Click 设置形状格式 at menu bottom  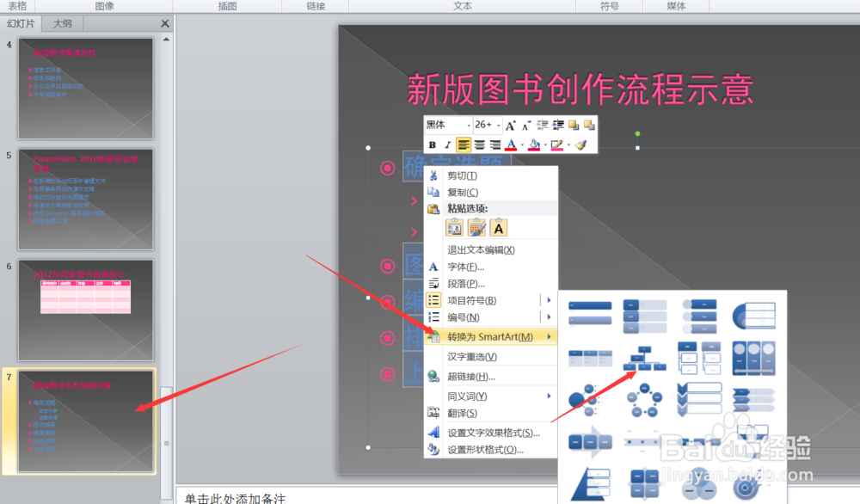pos(482,450)
